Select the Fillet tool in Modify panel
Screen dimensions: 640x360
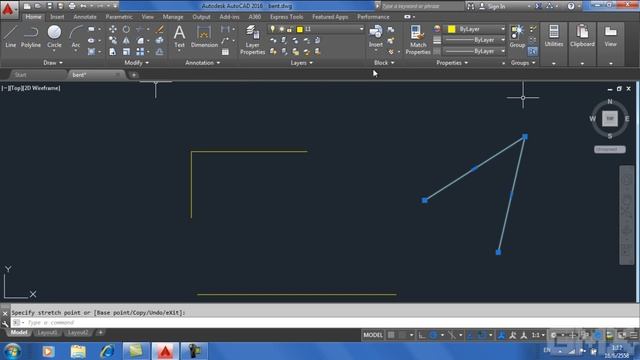(x=140, y=40)
